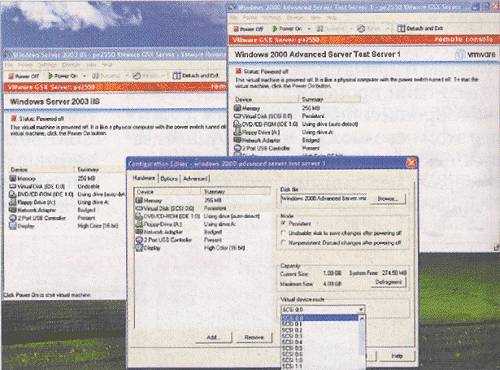
Task: Click the Browse button for disk file
Action: click(x=388, y=199)
